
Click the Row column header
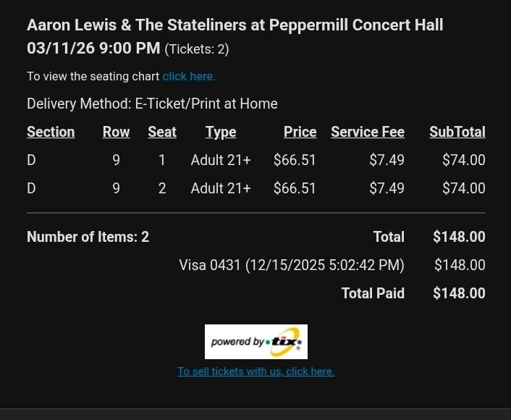pos(116,132)
